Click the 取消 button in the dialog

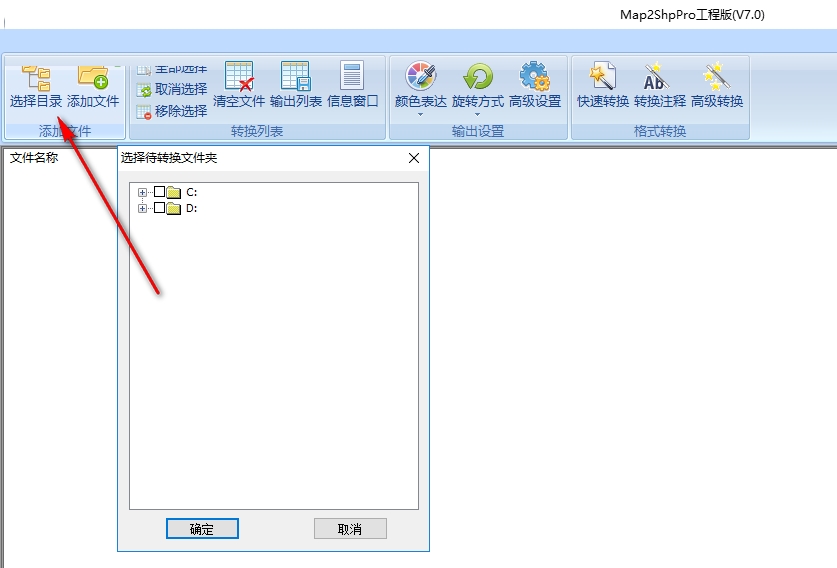[350, 528]
